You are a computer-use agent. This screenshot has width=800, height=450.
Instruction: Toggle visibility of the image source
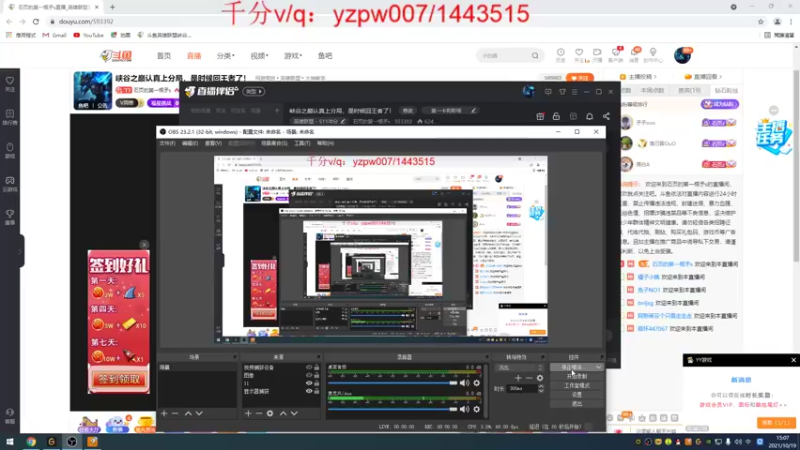(x=309, y=375)
